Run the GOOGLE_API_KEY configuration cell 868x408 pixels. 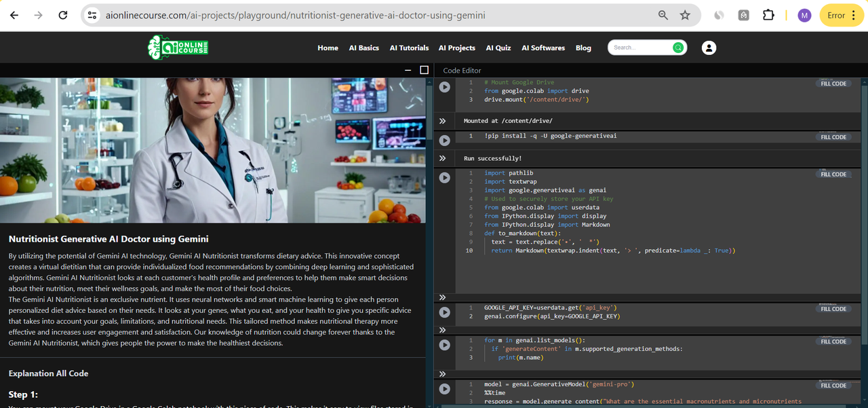(x=444, y=312)
